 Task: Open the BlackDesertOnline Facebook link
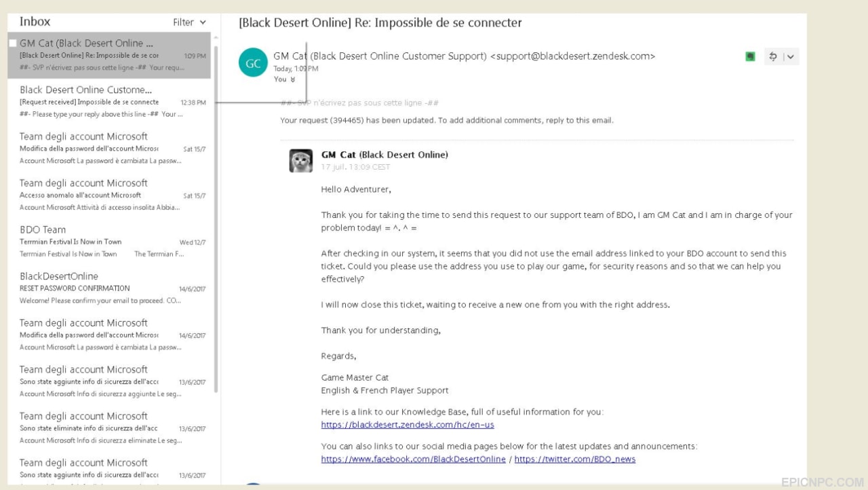pyautogui.click(x=413, y=459)
